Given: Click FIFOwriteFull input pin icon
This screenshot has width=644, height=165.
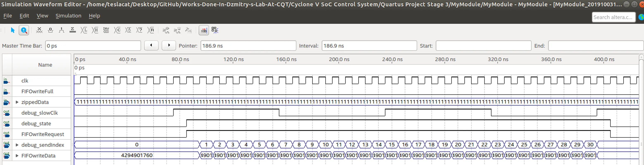Looking at the screenshot, I should click(7, 91).
